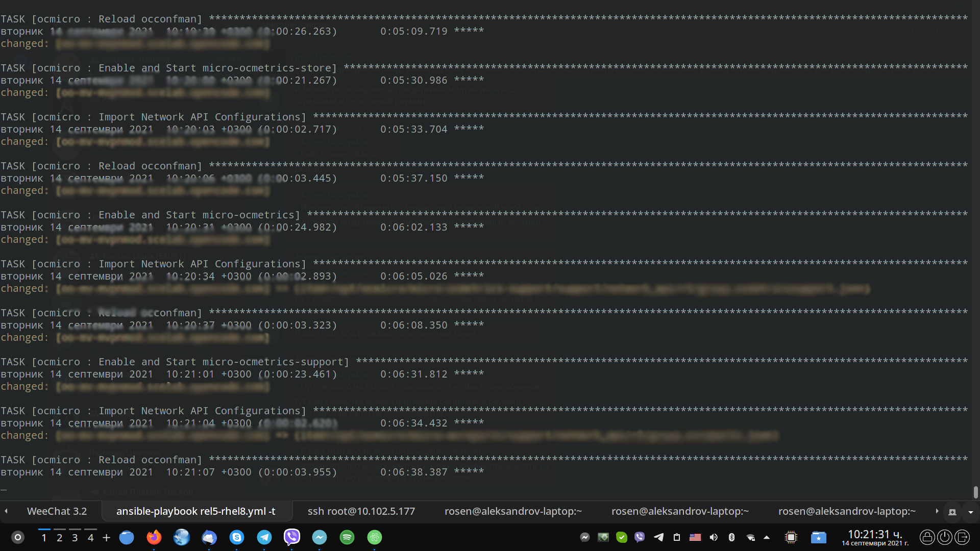Open Messenger from the taskbar
The width and height of the screenshot is (980, 551).
(x=319, y=537)
